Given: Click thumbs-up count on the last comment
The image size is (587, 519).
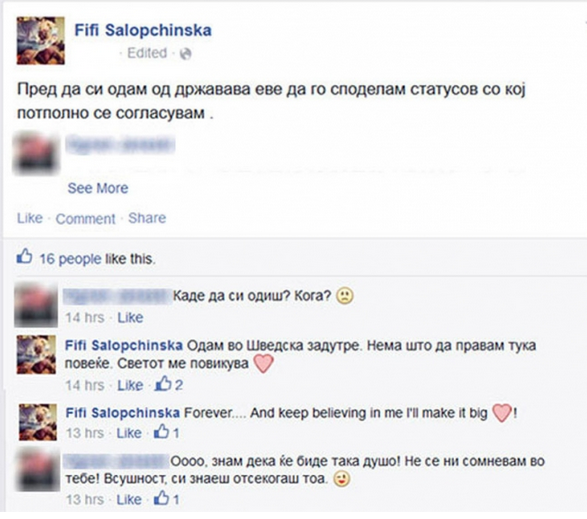Looking at the screenshot, I should point(167,499).
